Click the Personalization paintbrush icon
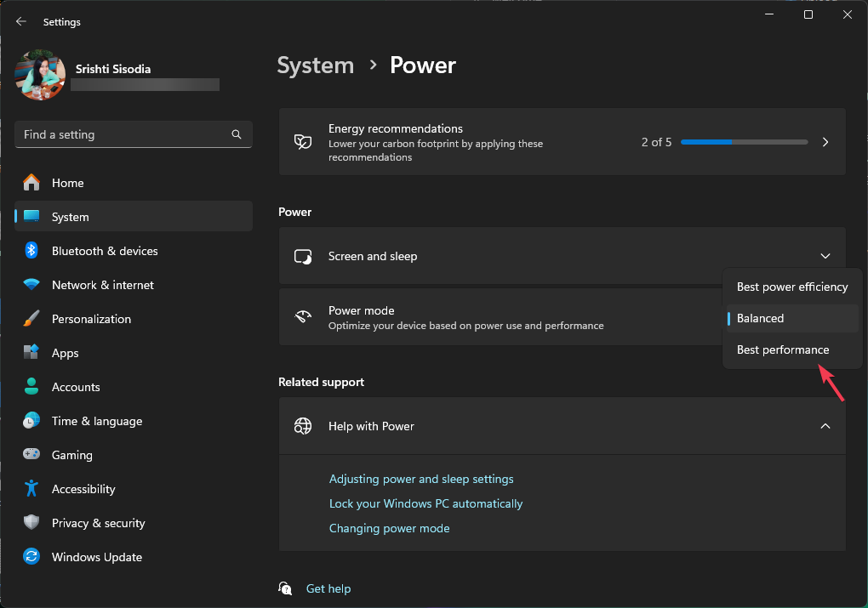The height and width of the screenshot is (608, 868). click(31, 319)
